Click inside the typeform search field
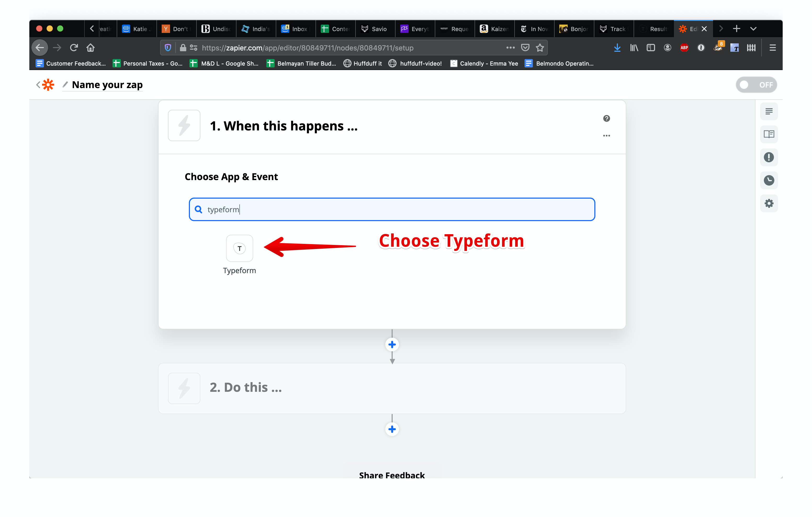Viewport: 812px width, 517px height. point(392,209)
